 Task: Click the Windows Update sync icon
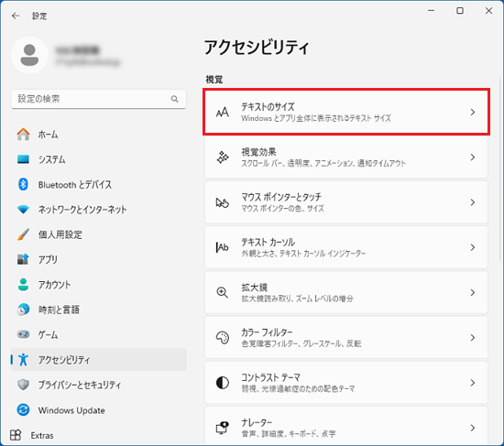tap(23, 410)
